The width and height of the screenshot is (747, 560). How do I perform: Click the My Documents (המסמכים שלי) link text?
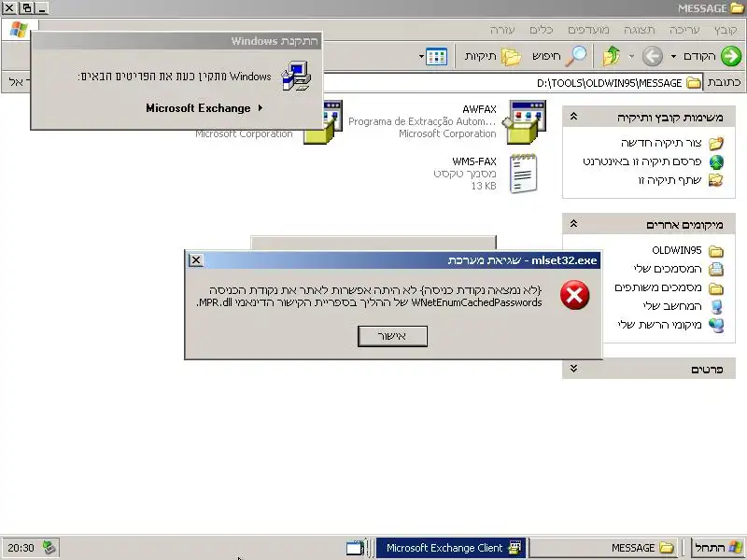tap(668, 269)
